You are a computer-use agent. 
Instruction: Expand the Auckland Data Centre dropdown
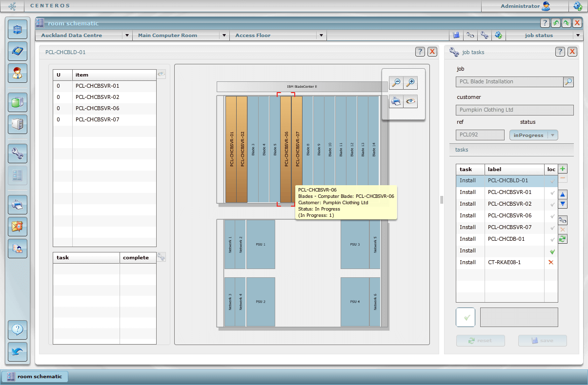127,36
